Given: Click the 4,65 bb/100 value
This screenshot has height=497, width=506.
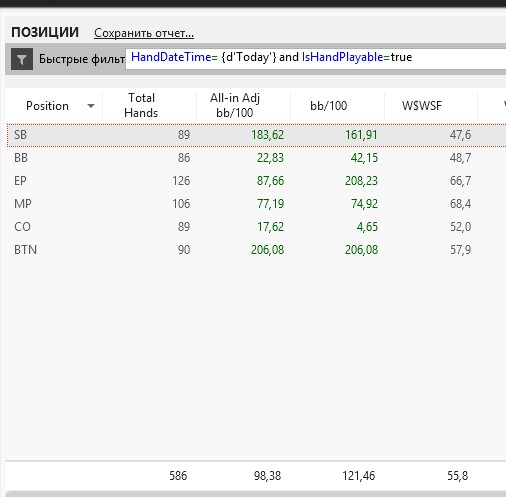Looking at the screenshot, I should coord(367,227).
